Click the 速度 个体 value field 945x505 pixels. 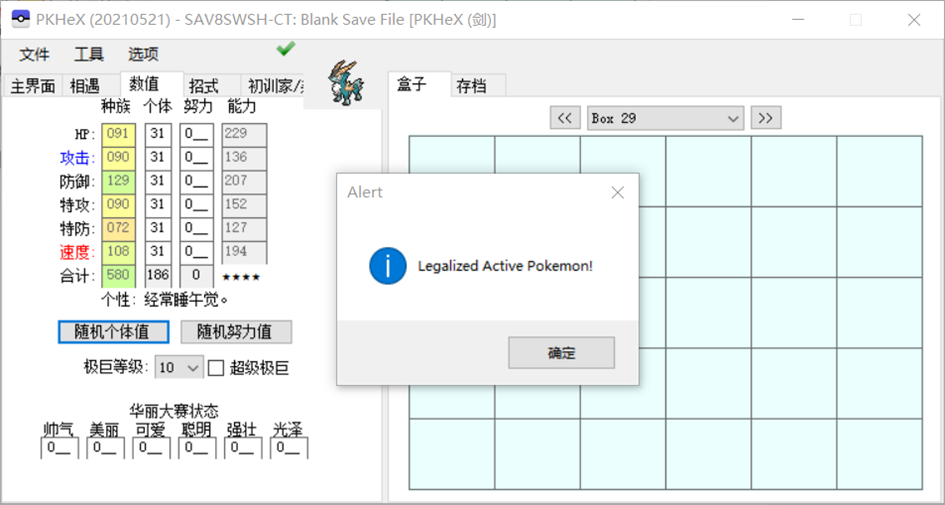pyautogui.click(x=158, y=252)
